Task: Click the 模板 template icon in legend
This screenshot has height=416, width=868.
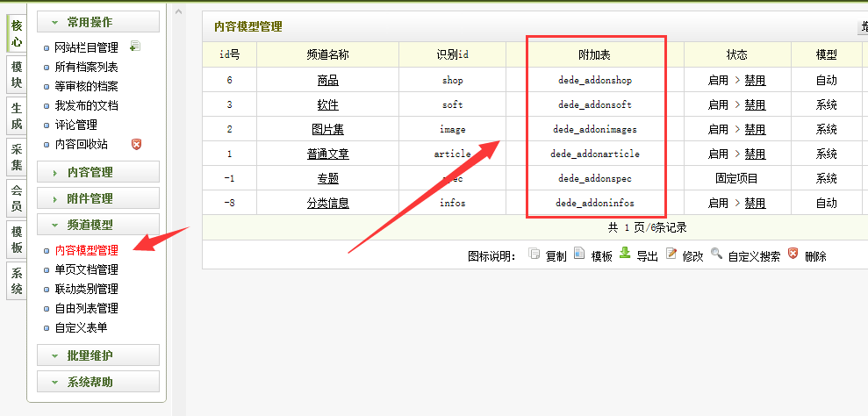Action: click(579, 255)
